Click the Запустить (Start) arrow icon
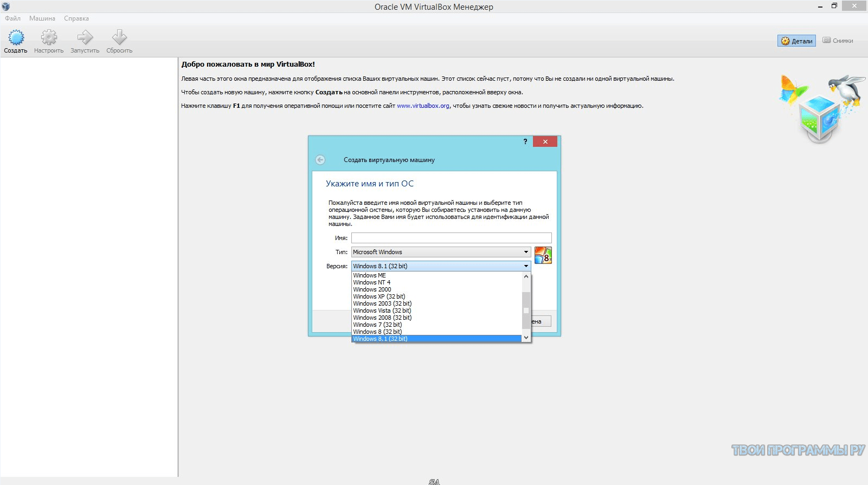868x485 pixels. tap(85, 38)
